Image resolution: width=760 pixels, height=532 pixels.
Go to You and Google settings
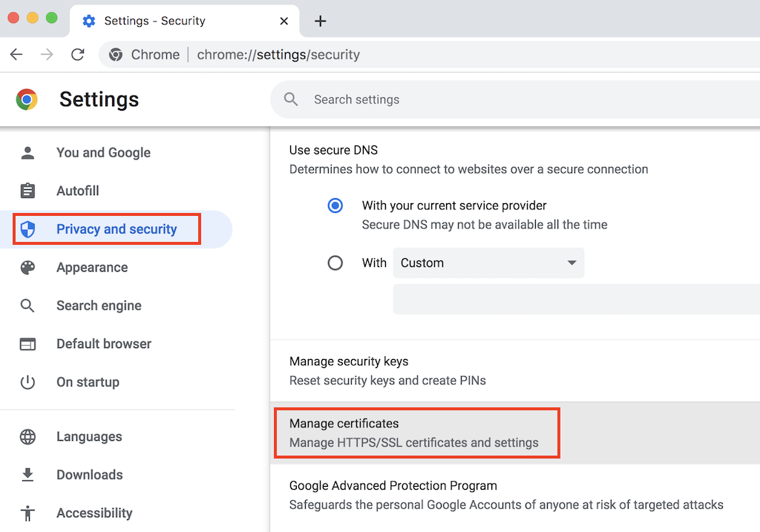pos(103,153)
